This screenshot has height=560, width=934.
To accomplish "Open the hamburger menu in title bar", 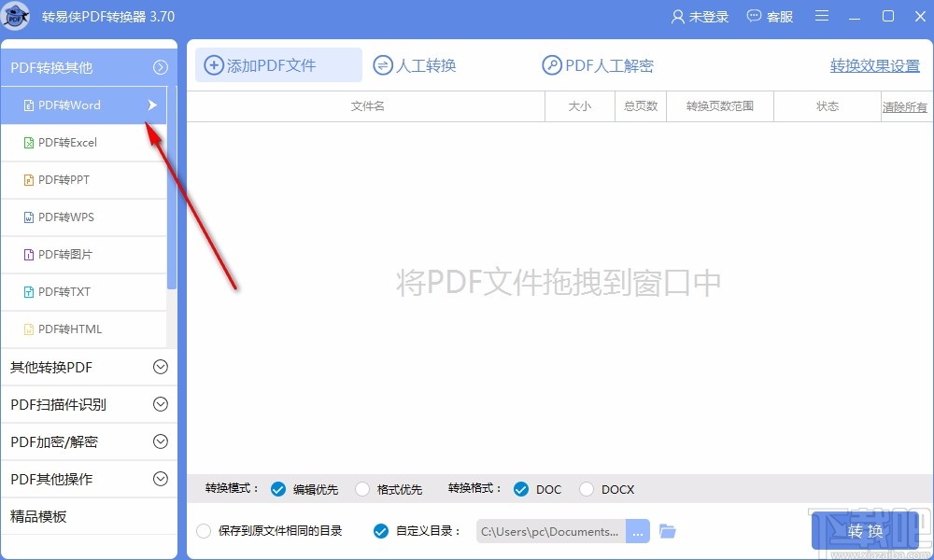I will coord(821,16).
